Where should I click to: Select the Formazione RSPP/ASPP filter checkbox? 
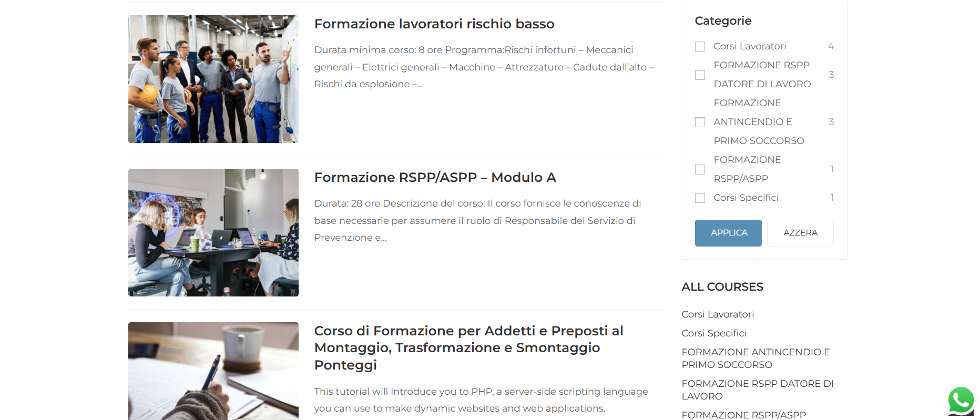[x=700, y=170]
